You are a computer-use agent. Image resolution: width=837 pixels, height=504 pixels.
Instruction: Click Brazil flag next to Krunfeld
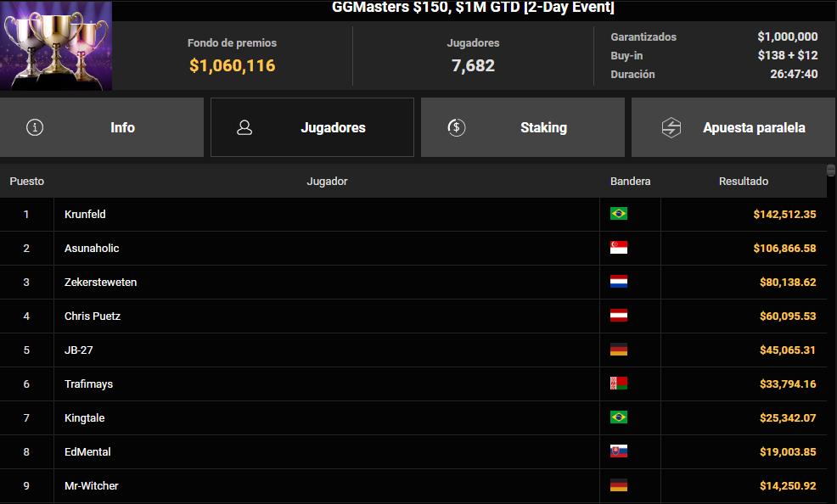pos(619,214)
